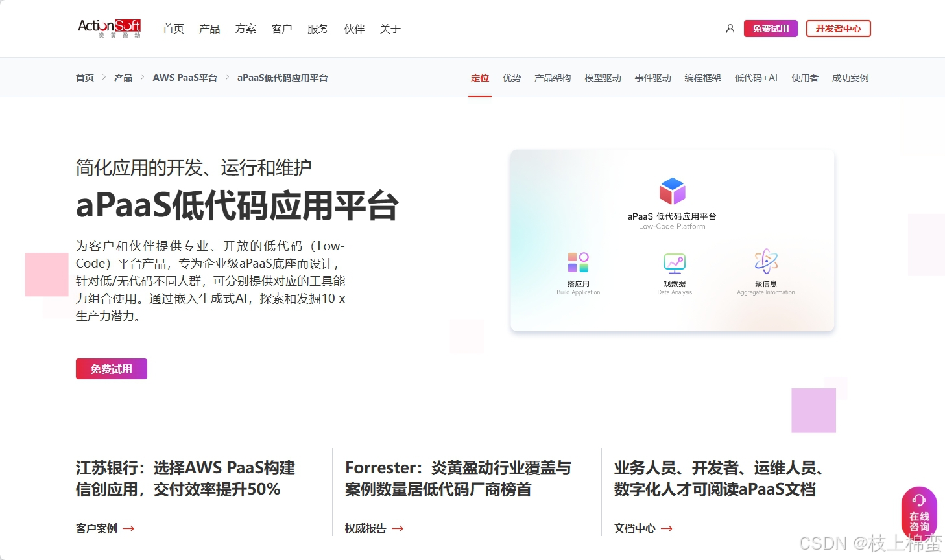Open the 首页 top menu item

[x=173, y=29]
